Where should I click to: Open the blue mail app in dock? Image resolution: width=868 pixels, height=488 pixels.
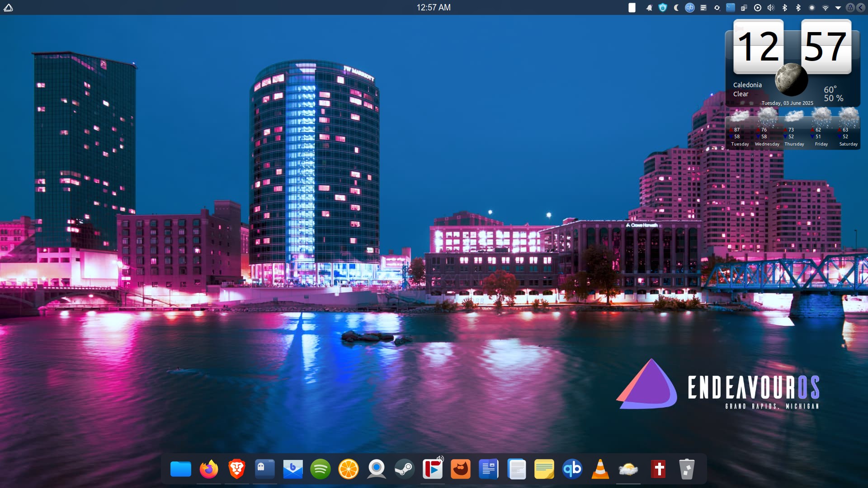(x=293, y=469)
